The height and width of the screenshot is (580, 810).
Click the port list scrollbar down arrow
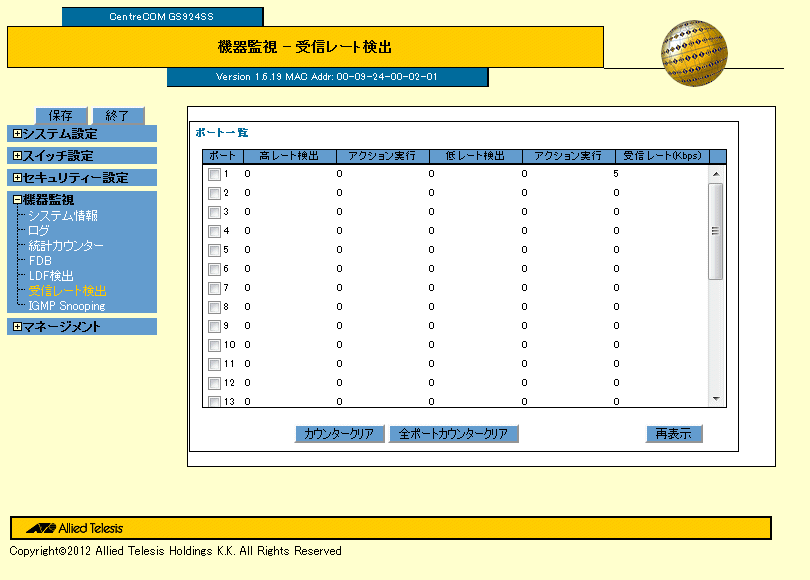(x=715, y=399)
